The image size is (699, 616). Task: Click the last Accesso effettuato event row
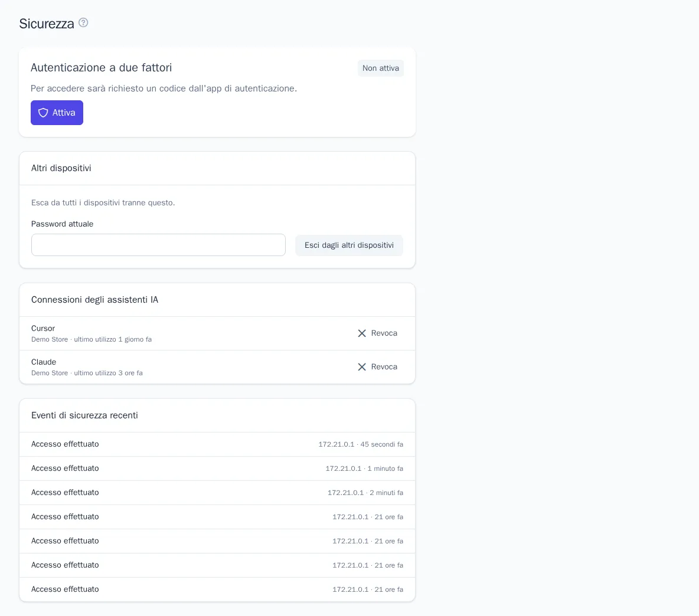click(x=217, y=589)
